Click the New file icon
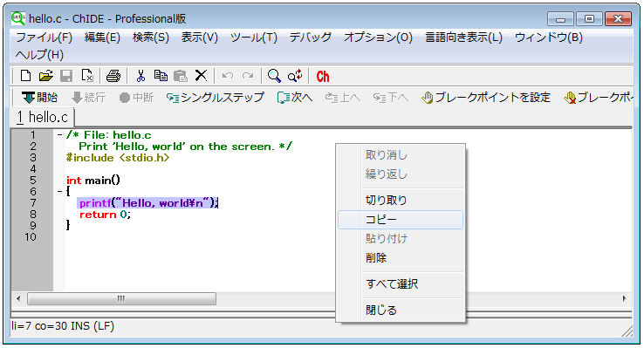Viewport: 644px width, 348px height. [26, 76]
